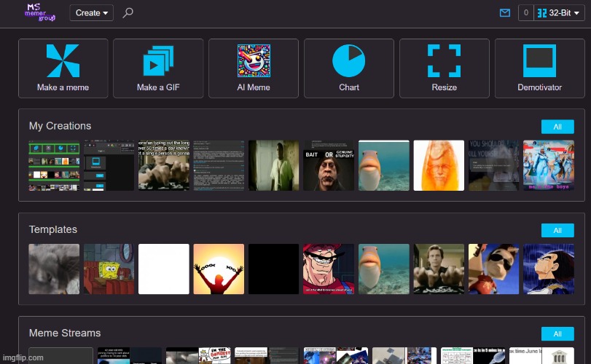Select the gray cat template

point(54,269)
